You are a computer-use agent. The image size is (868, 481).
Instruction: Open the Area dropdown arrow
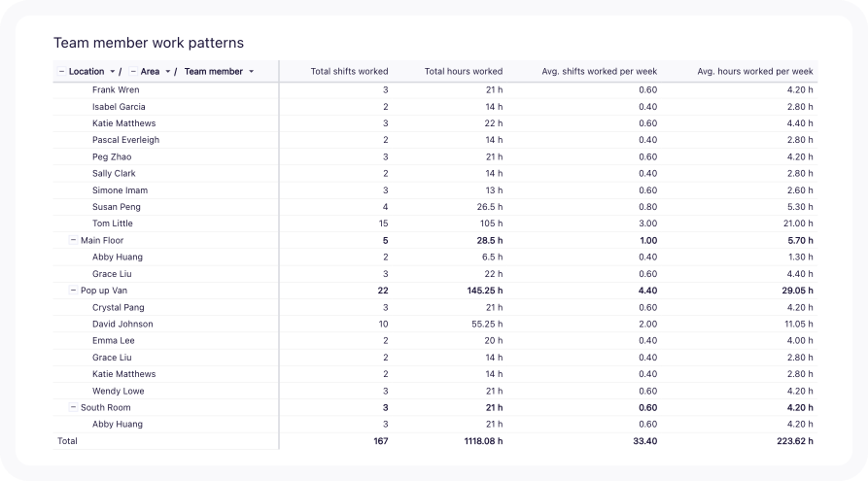click(168, 71)
